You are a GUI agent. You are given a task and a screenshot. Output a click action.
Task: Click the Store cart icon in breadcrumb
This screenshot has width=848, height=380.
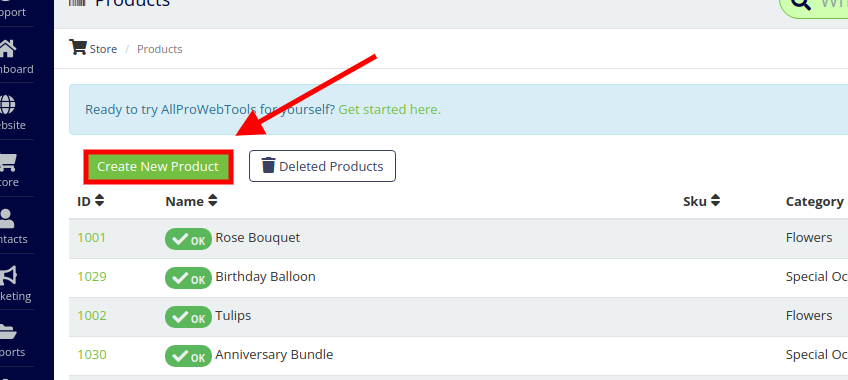pyautogui.click(x=77, y=48)
